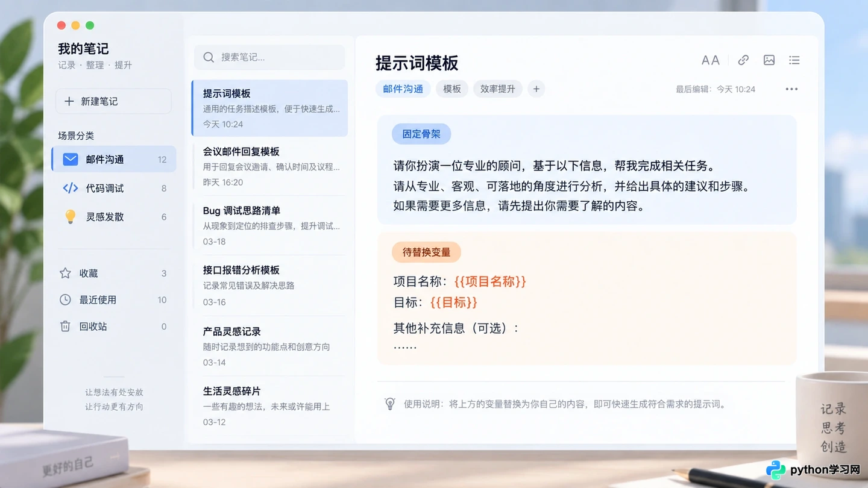Click the bulb icon beside 使用说明
Viewport: 868px width, 488px height.
[x=390, y=403]
